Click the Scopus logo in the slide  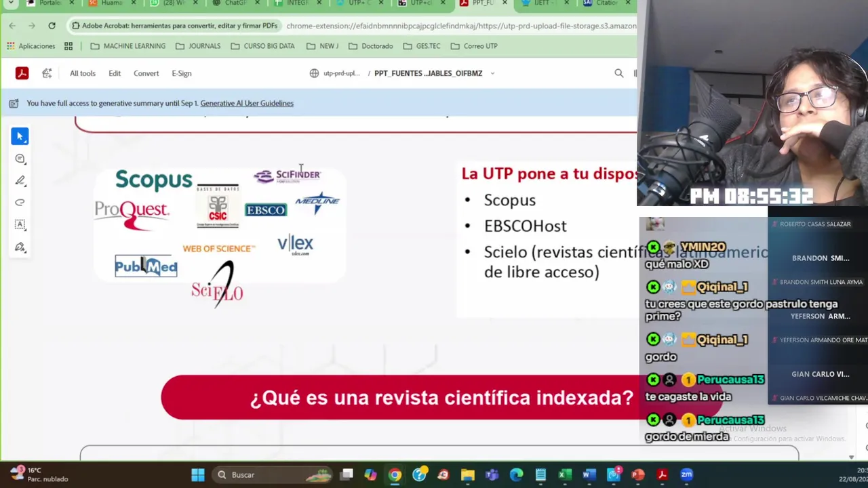pyautogui.click(x=154, y=180)
